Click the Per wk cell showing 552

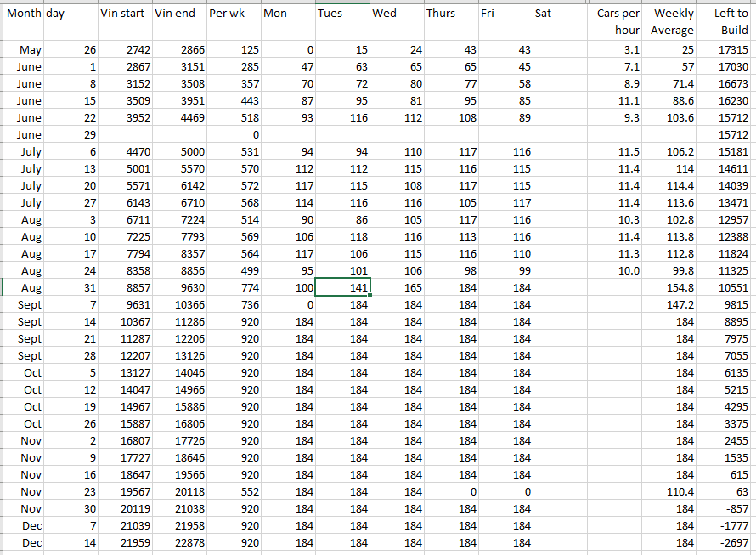[x=233, y=491]
